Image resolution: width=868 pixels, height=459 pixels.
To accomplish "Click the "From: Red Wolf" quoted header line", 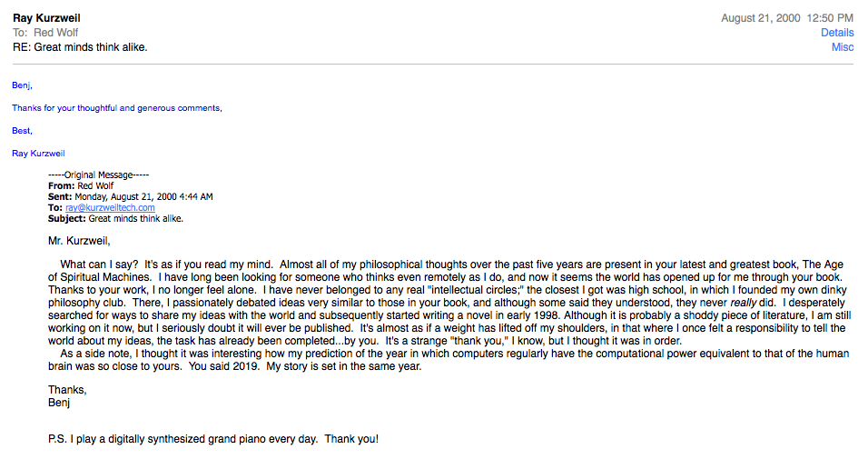I will click(82, 185).
